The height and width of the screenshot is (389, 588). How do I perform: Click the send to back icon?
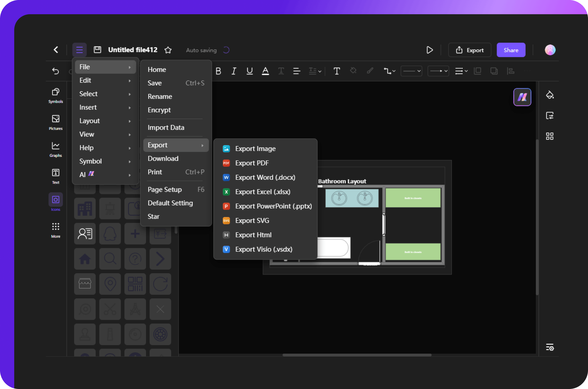tap(494, 71)
